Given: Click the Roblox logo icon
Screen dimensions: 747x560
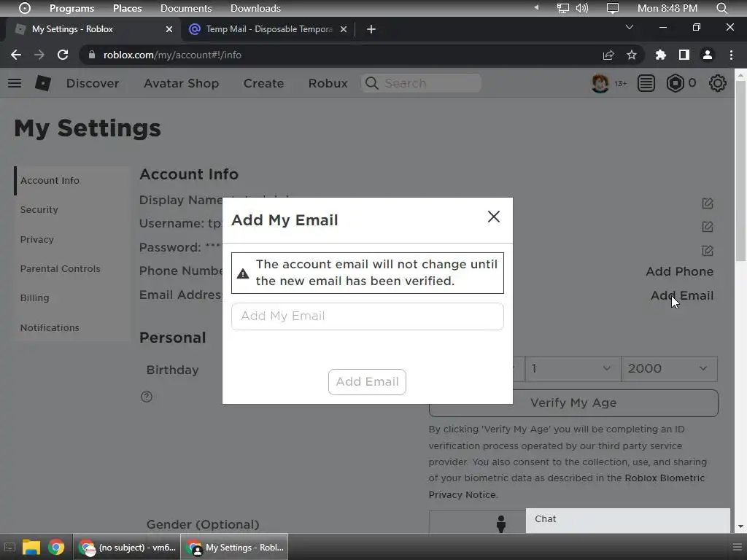Looking at the screenshot, I should click(43, 83).
